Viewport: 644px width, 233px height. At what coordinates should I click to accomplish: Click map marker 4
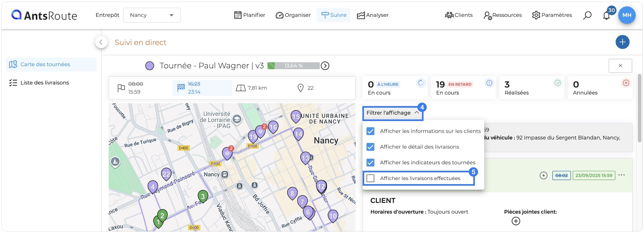(153, 187)
